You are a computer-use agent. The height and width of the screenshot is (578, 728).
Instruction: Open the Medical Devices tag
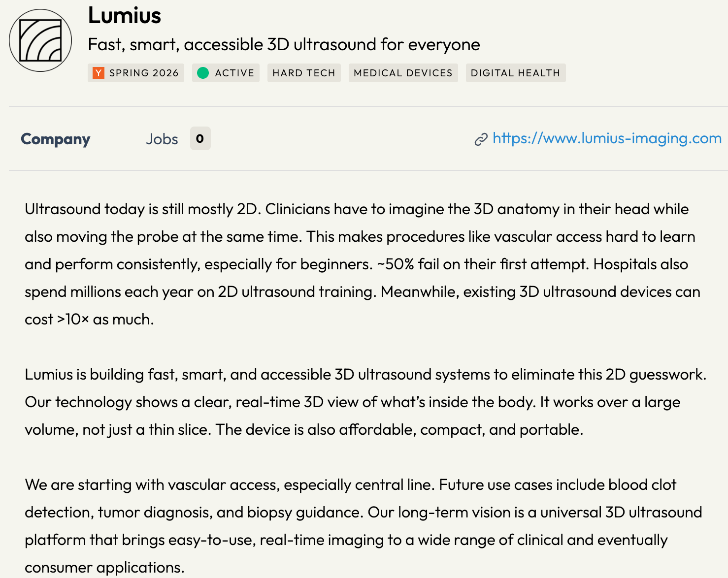tap(403, 73)
